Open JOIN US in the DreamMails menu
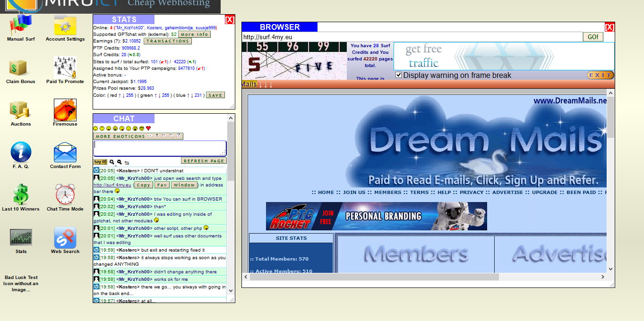The width and height of the screenshot is (644, 321). [x=354, y=192]
